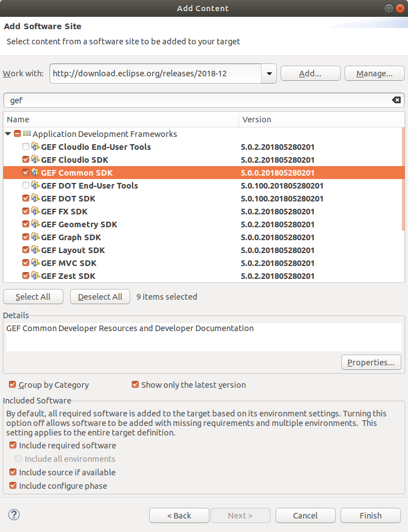Click the GEF DOT SDK feature icon
Screen dimensions: 408x532
click(35, 198)
